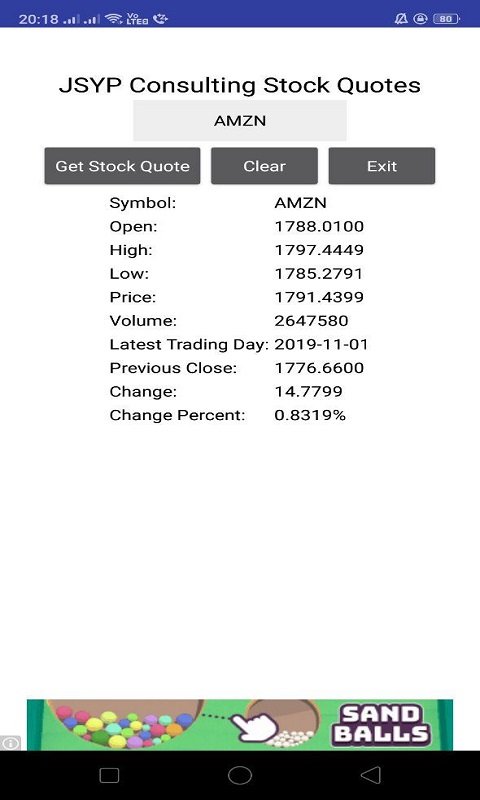480x800 pixels.
Task: Tap the VoLTE indicator icon
Action: point(137,19)
